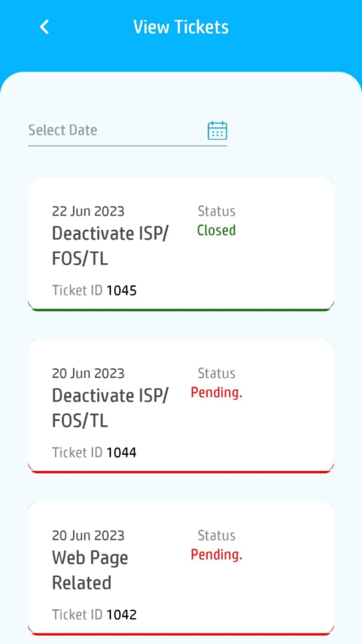Click the Status label on ticket 1042
This screenshot has height=644, width=362.
[x=217, y=536]
